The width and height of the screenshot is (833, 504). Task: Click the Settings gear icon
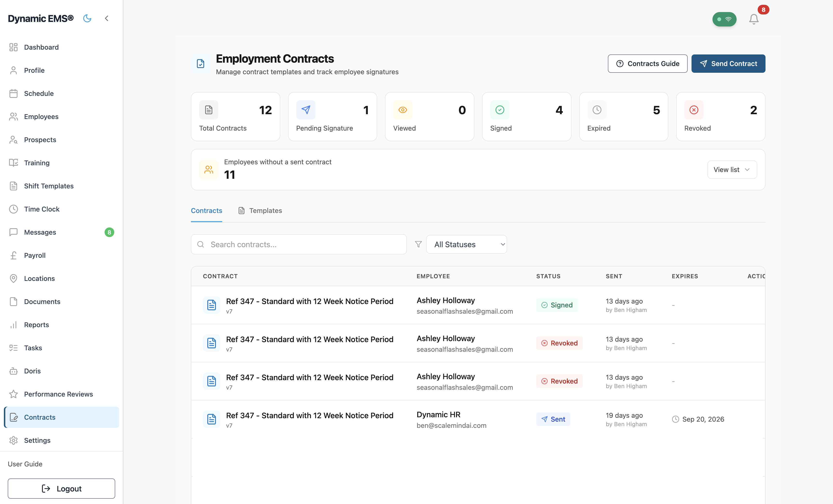pos(13,440)
